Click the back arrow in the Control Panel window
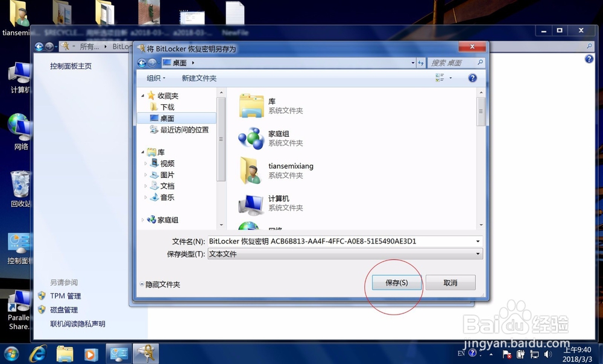The image size is (603, 364). click(39, 46)
